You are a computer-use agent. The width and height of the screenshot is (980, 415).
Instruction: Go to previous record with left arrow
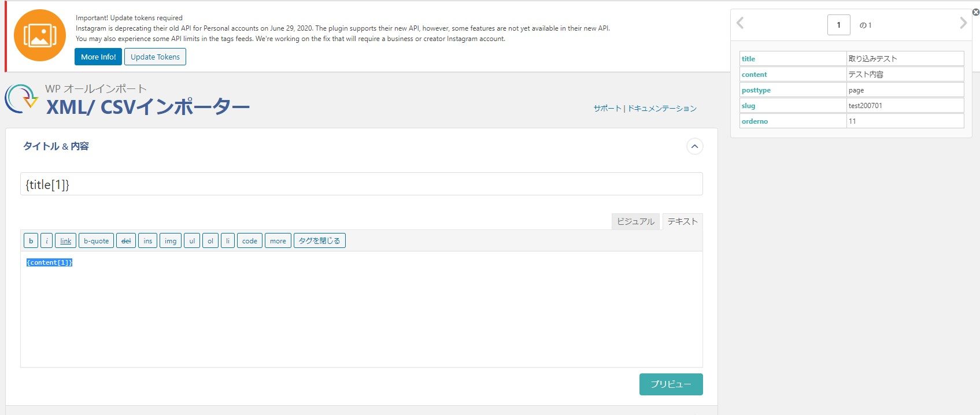click(x=740, y=23)
